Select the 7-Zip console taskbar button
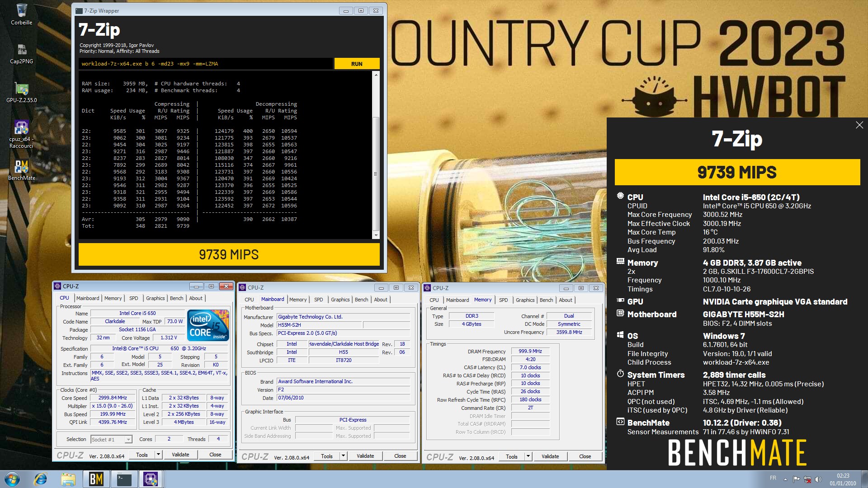 [123, 479]
